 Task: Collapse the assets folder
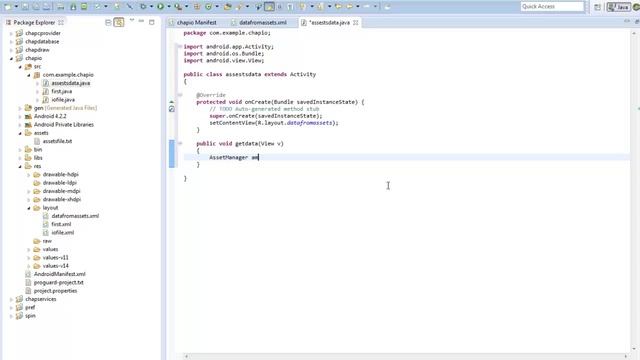20,133
